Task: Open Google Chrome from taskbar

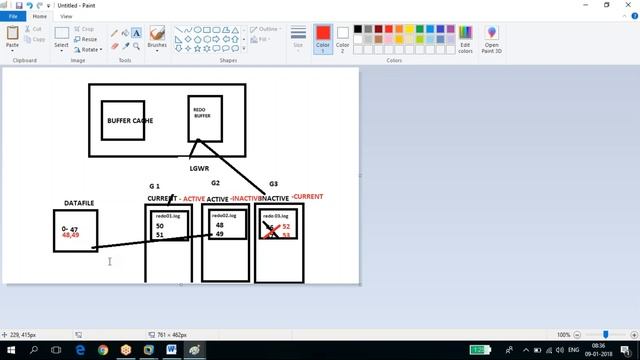Action: pyautogui.click(x=103, y=350)
